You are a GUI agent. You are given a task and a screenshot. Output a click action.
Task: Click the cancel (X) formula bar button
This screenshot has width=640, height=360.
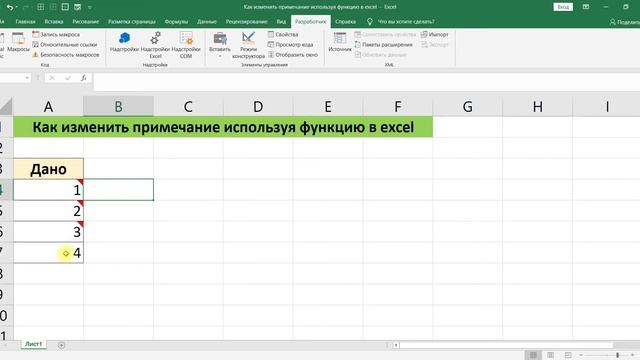coord(52,78)
